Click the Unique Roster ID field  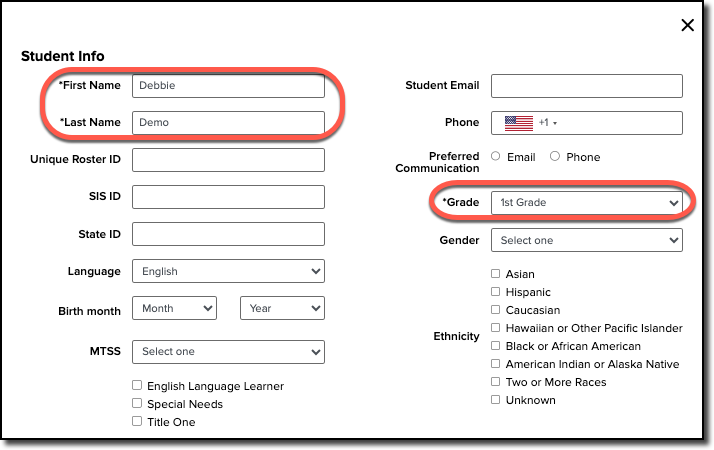228,160
